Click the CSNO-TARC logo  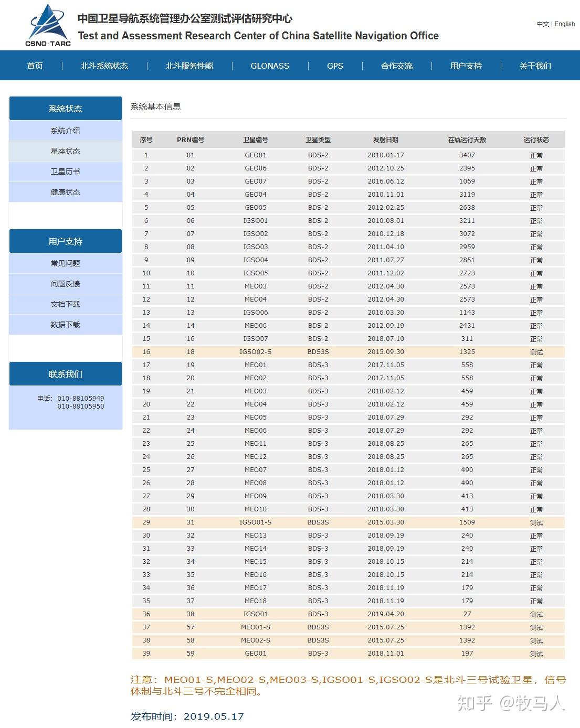[x=48, y=25]
